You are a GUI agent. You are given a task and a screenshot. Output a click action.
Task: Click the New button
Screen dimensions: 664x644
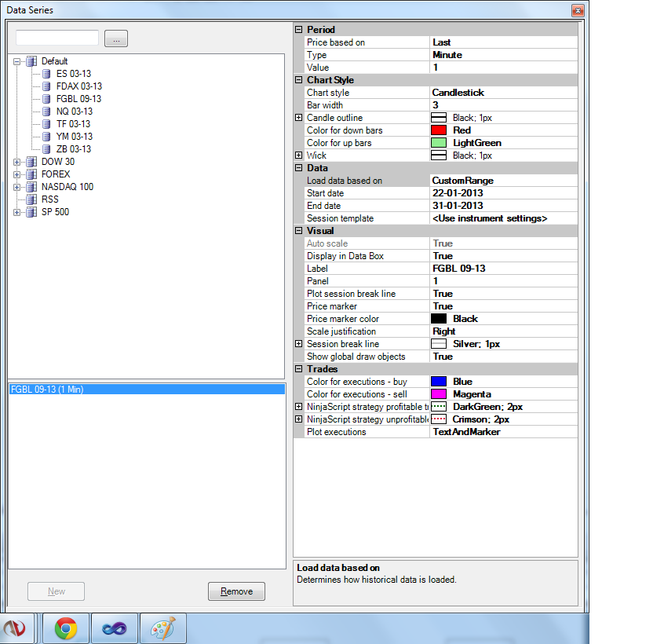tap(56, 591)
